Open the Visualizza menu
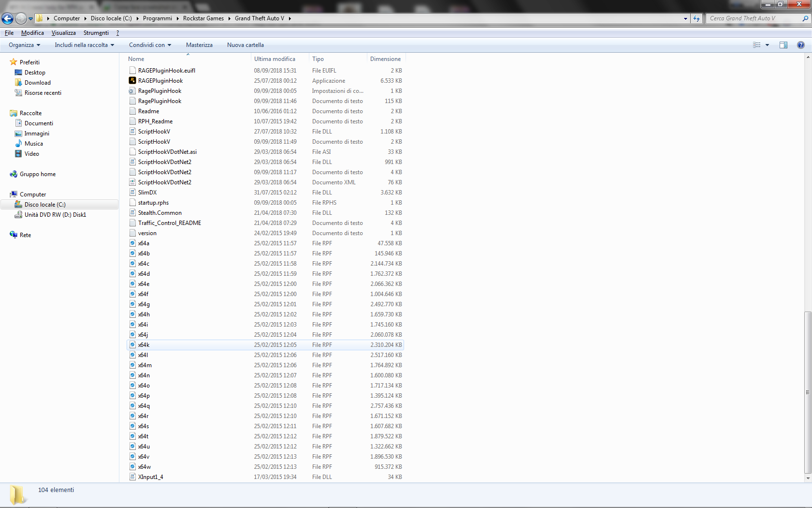The height and width of the screenshot is (508, 812). [64, 33]
